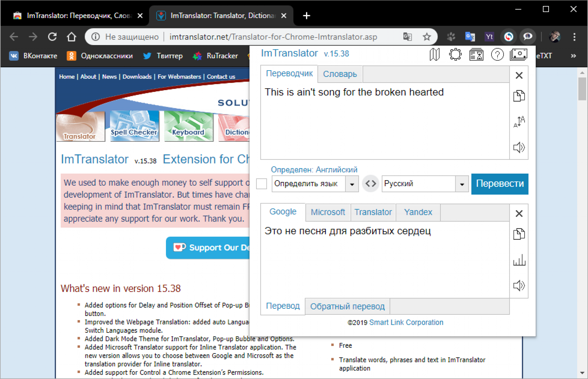Open the ImTranslator donate hourglass icon
Image resolution: width=588 pixels, height=379 pixels.
476,54
